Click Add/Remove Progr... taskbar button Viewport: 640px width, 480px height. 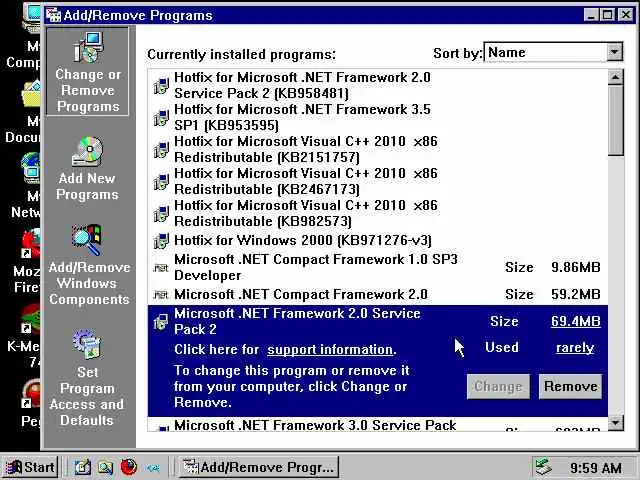coord(259,467)
